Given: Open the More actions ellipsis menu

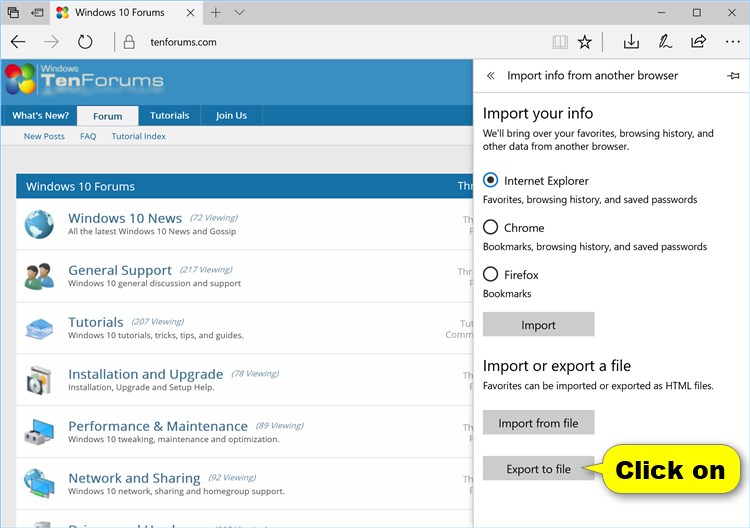Looking at the screenshot, I should point(732,42).
